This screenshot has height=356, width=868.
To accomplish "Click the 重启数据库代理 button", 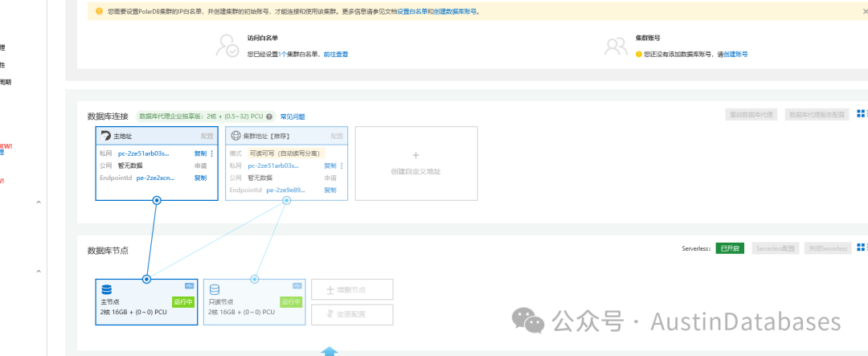I will [751, 115].
